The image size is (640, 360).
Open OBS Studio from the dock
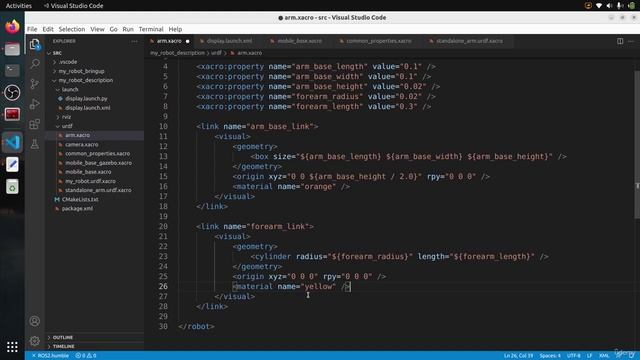pos(12,93)
